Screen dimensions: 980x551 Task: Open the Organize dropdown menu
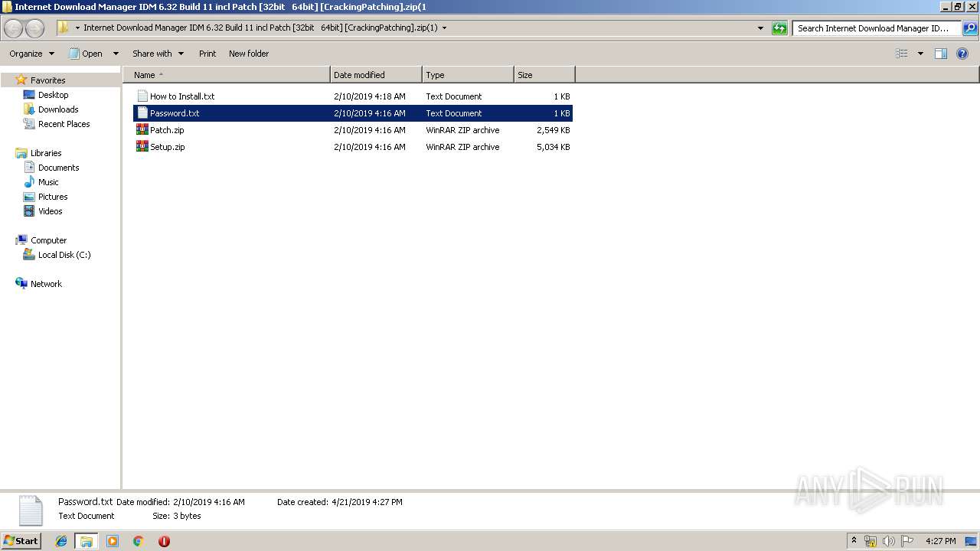tap(31, 54)
